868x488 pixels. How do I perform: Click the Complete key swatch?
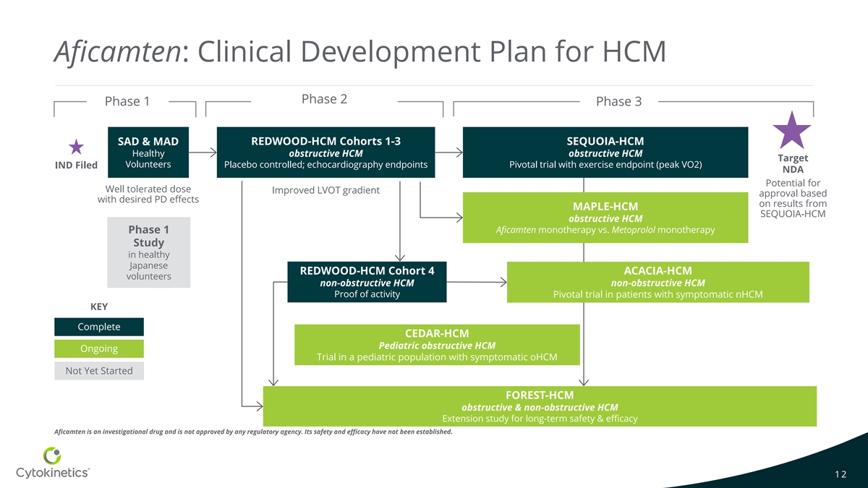(x=99, y=327)
